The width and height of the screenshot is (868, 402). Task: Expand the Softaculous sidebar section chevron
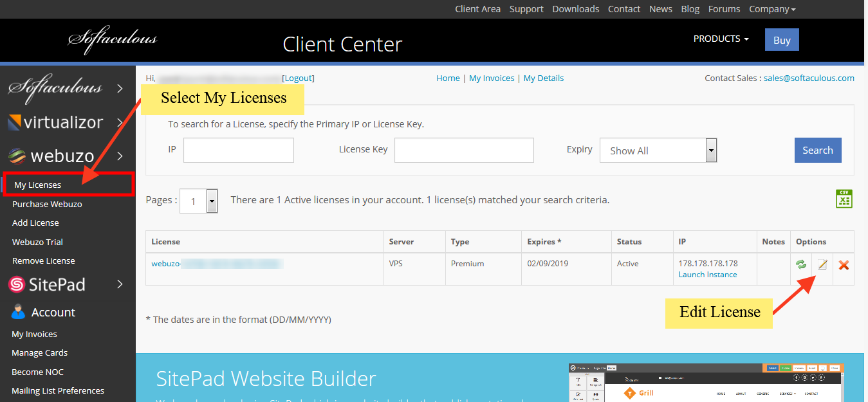[x=120, y=88]
